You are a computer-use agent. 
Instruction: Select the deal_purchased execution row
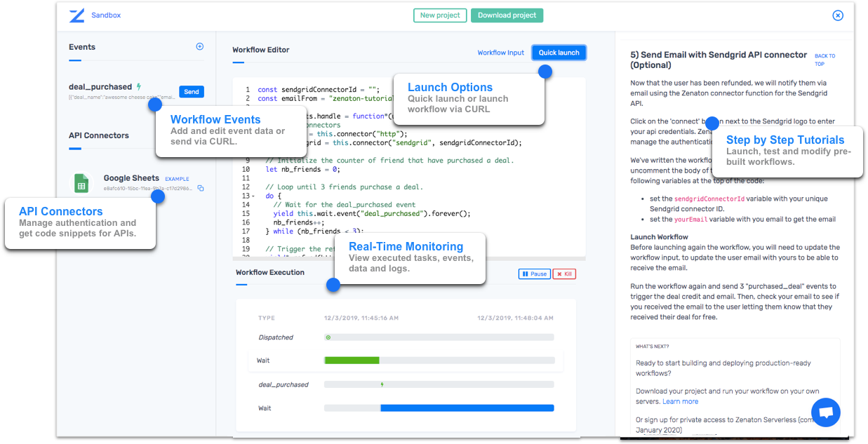(x=406, y=384)
